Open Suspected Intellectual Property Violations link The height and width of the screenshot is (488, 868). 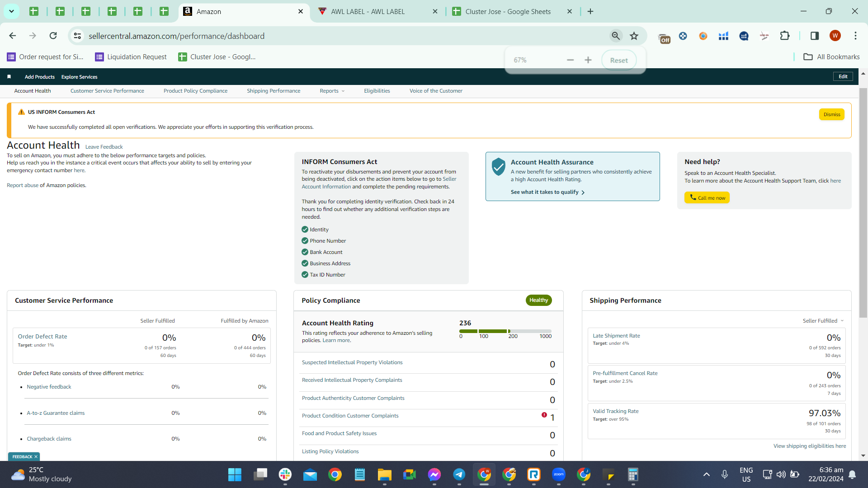click(352, 362)
